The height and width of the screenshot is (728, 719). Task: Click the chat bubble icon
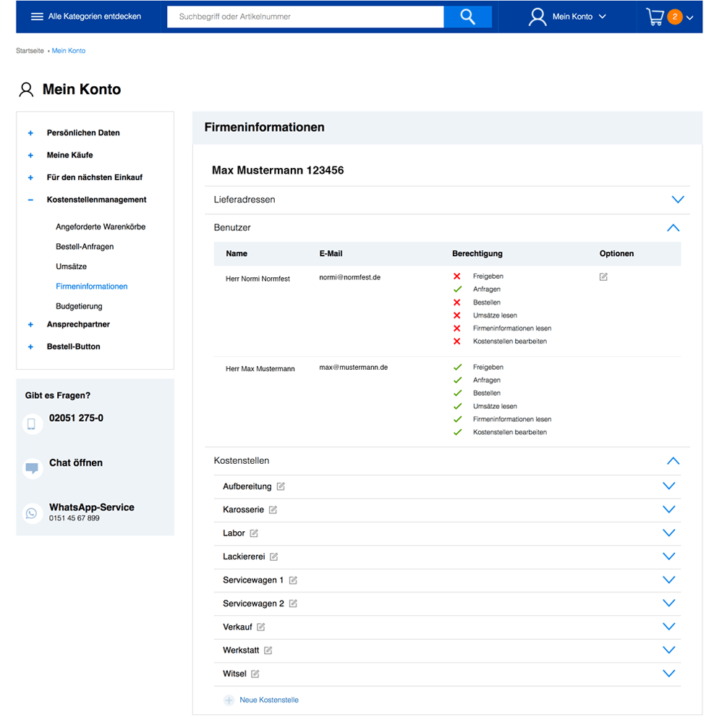[x=32, y=468]
